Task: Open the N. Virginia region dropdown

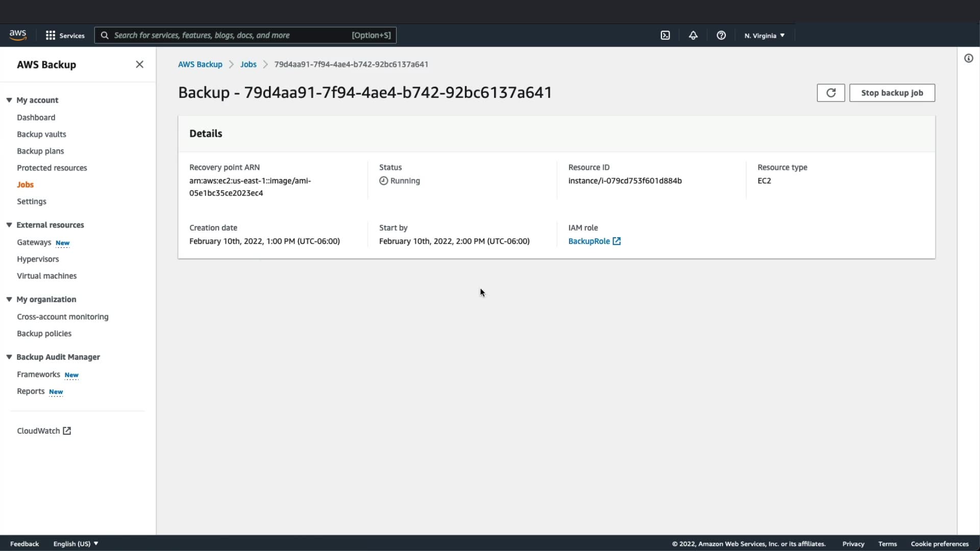Action: (764, 35)
